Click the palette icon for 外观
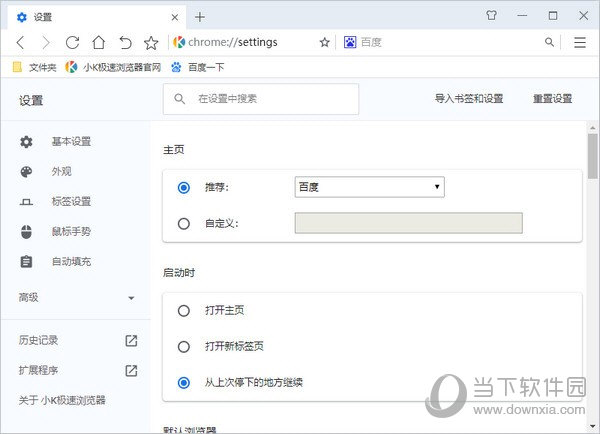Screen dimensions: 600x434 coord(26,172)
